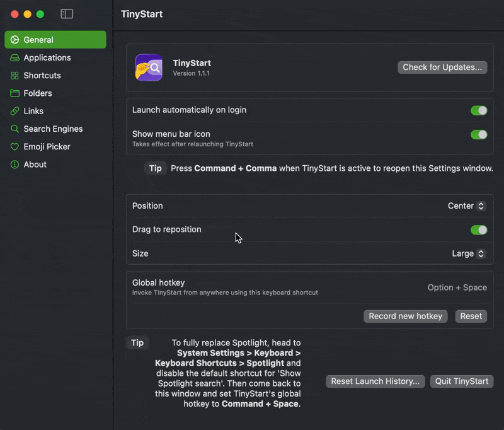Click the Emoji Picker heart icon
This screenshot has height=430, width=504.
point(14,147)
